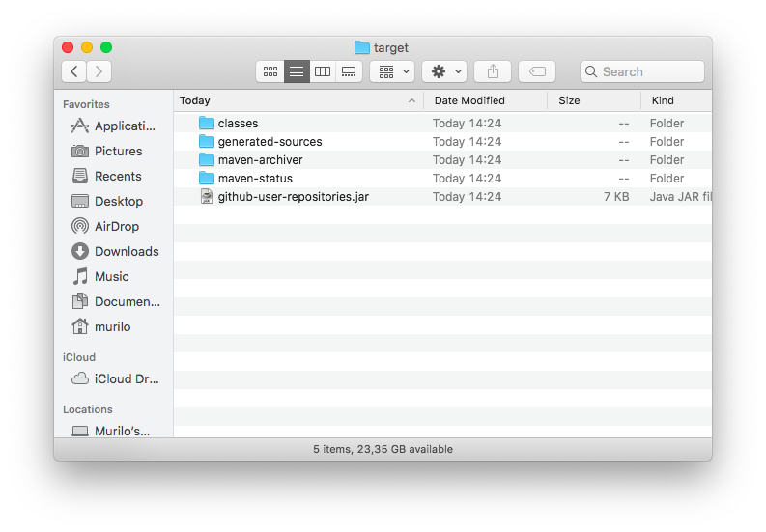This screenshot has height=532, width=766.
Task: Switch to list view mode
Action: point(297,71)
